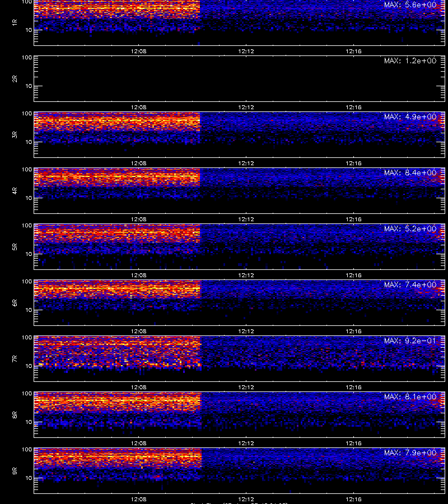The height and width of the screenshot is (504, 448).
Task: Click the 12:16 time tick below panel 7R
Action: tap(353, 388)
